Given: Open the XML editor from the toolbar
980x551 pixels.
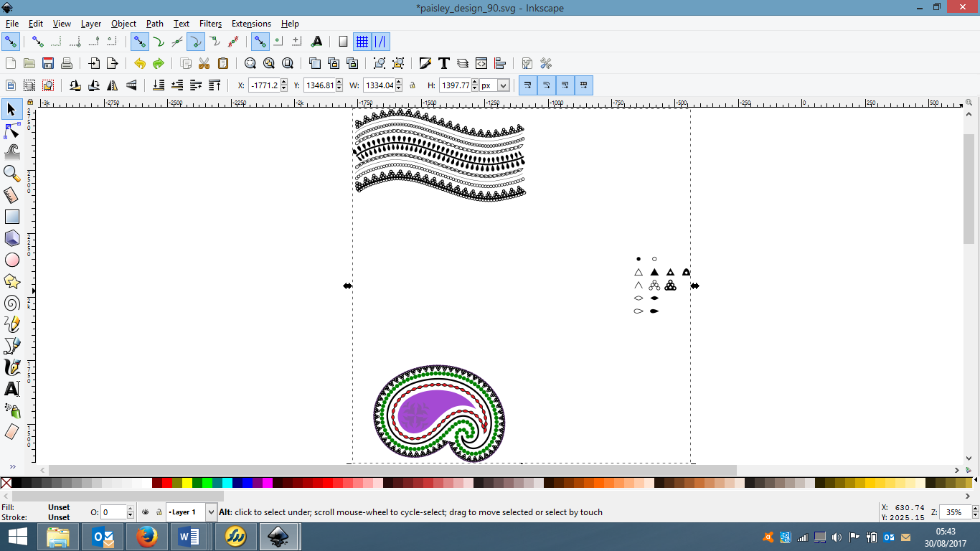Looking at the screenshot, I should click(x=480, y=63).
